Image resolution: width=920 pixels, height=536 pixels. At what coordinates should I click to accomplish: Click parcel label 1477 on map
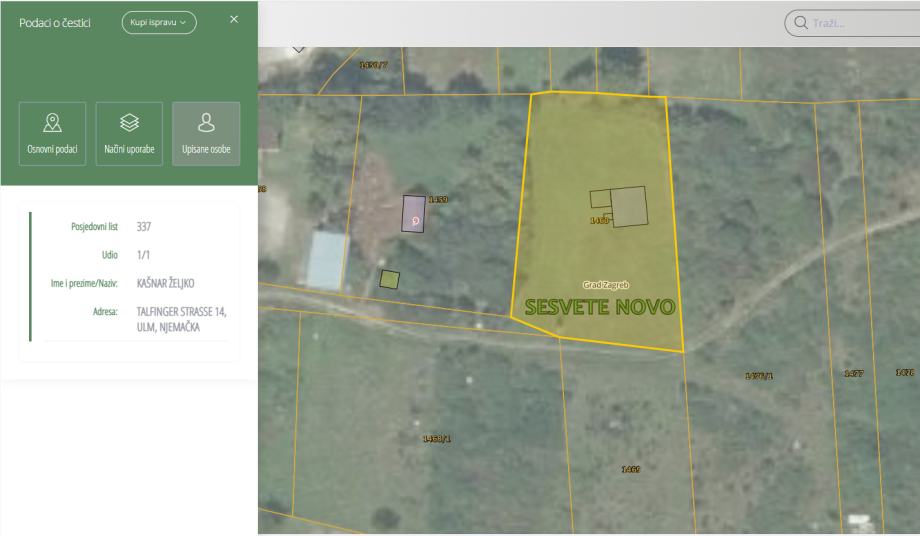pos(854,373)
